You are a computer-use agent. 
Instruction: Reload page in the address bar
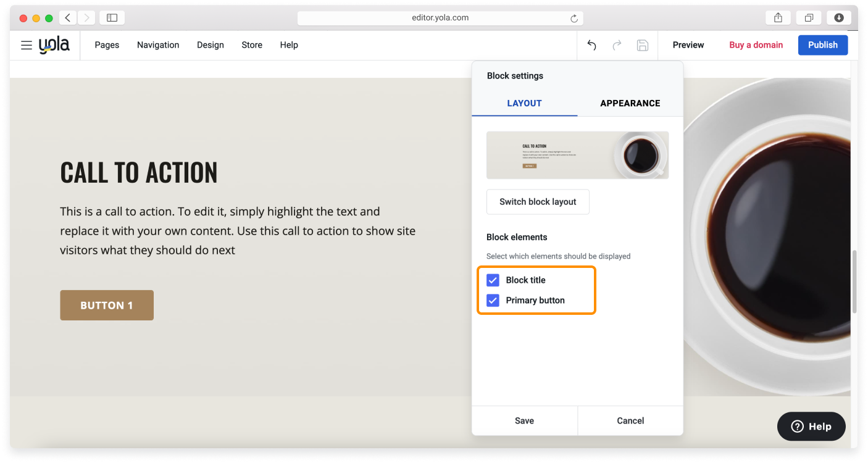(574, 19)
